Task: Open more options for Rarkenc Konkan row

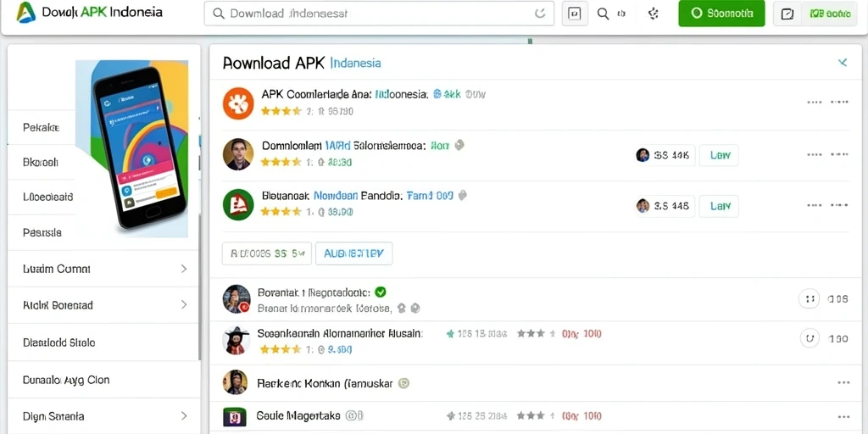Action: click(x=843, y=382)
